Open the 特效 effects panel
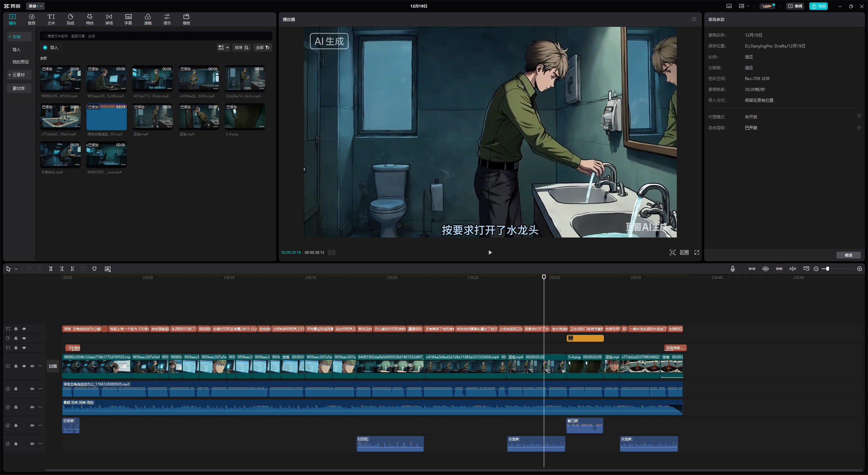 [90, 19]
